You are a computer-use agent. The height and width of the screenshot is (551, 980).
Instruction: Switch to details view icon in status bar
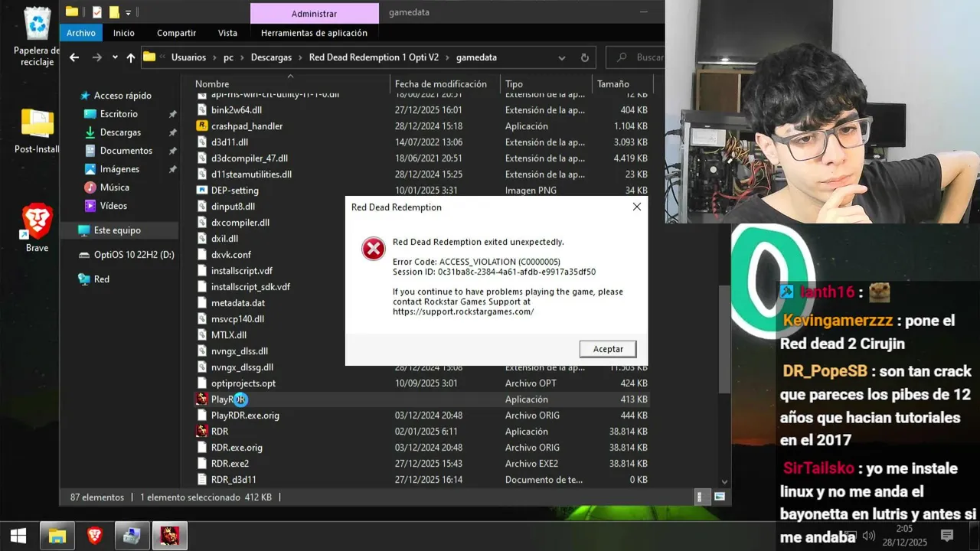pos(701,497)
